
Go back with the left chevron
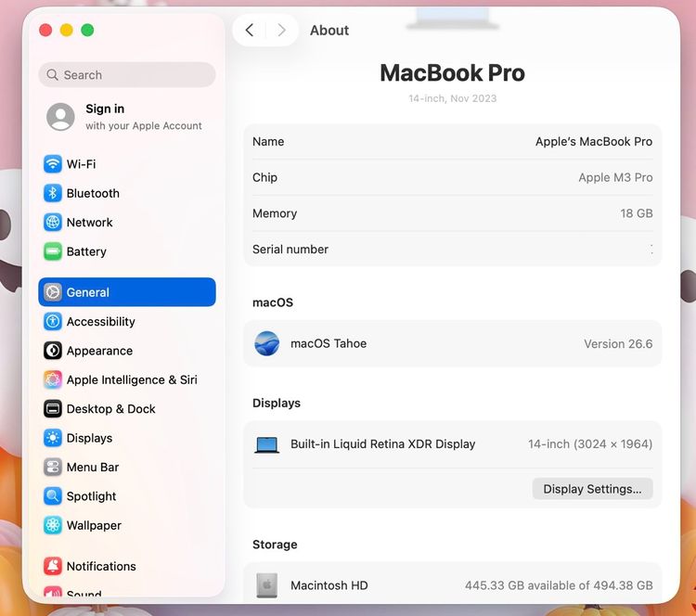pyautogui.click(x=250, y=31)
